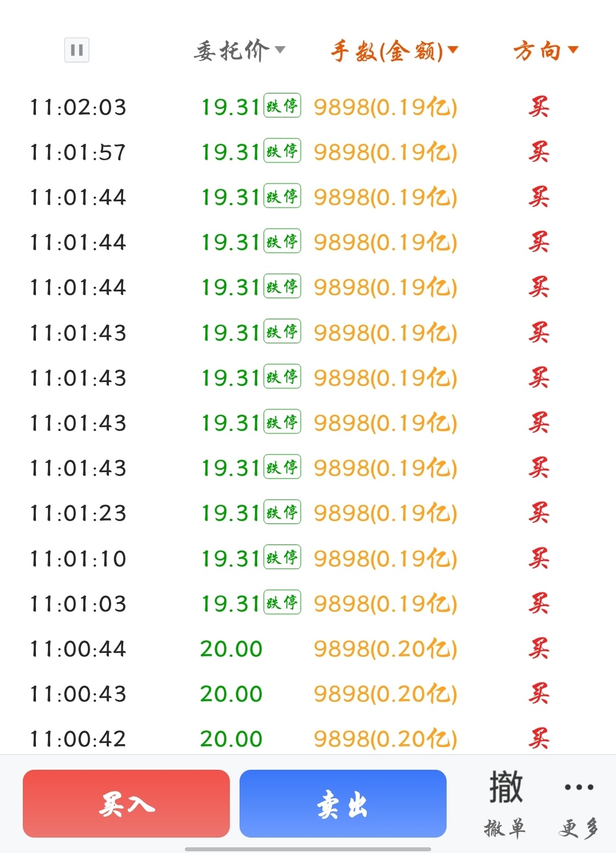Tap 买 direction on 11:00:43 row

click(538, 693)
